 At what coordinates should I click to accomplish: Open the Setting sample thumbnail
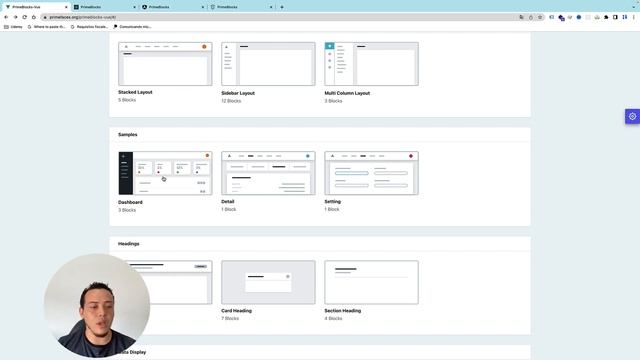(371, 173)
